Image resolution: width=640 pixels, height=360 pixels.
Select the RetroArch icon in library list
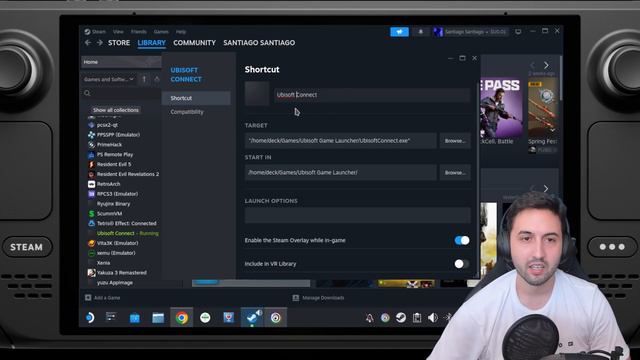[x=91, y=184]
